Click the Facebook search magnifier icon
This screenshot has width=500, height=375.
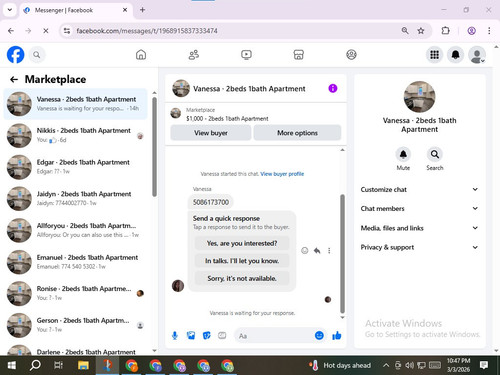[37, 55]
